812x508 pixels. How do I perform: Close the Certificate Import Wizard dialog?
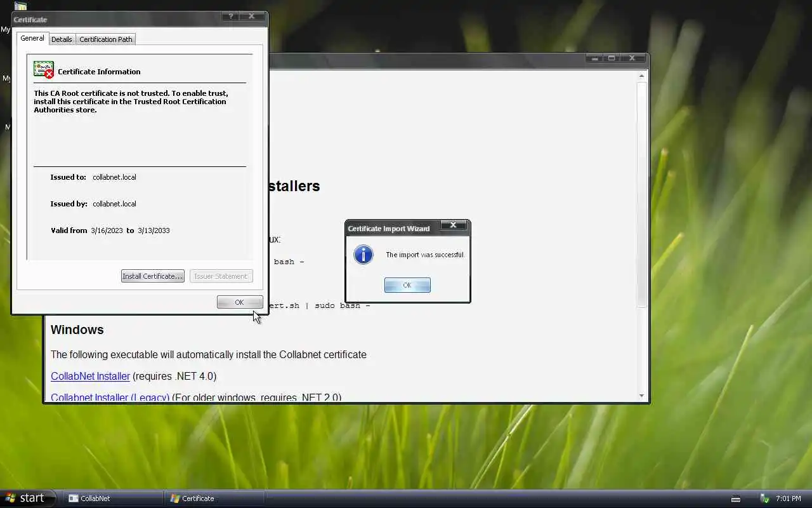(x=453, y=225)
